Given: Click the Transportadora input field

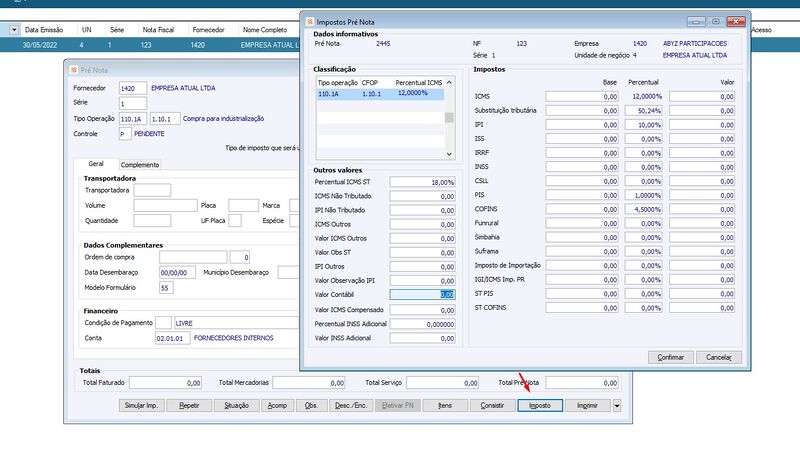Looking at the screenshot, I should [x=152, y=190].
